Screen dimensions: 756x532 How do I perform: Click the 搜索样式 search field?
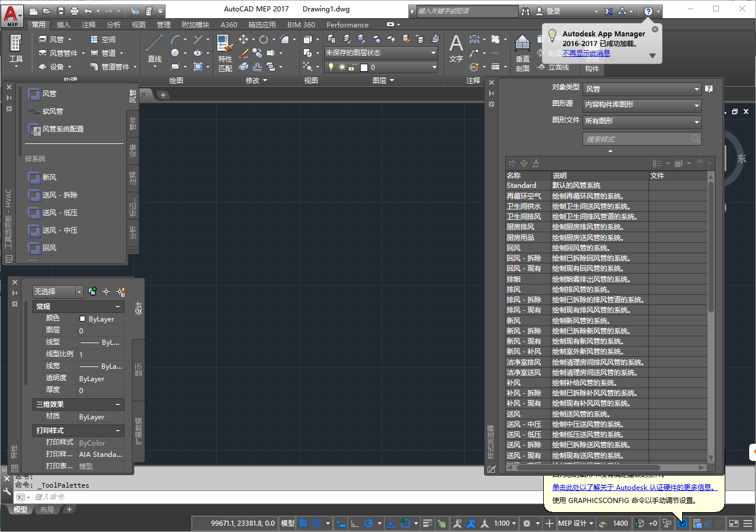coord(637,138)
